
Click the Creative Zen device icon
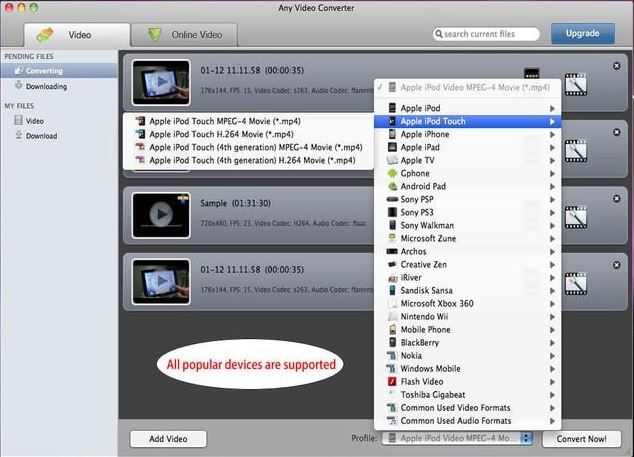(x=392, y=264)
